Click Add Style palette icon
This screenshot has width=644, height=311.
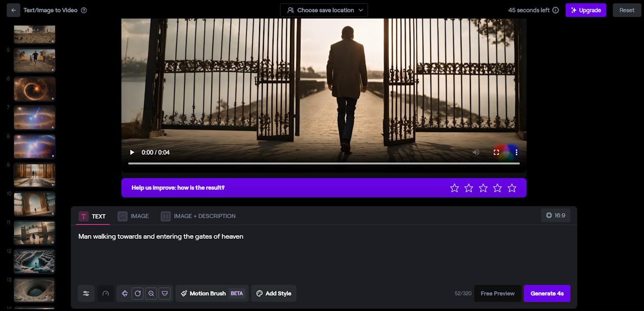click(x=259, y=293)
